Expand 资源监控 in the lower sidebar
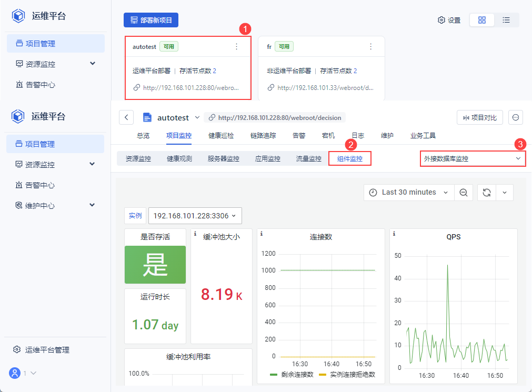532x392 pixels. pyautogui.click(x=92, y=164)
